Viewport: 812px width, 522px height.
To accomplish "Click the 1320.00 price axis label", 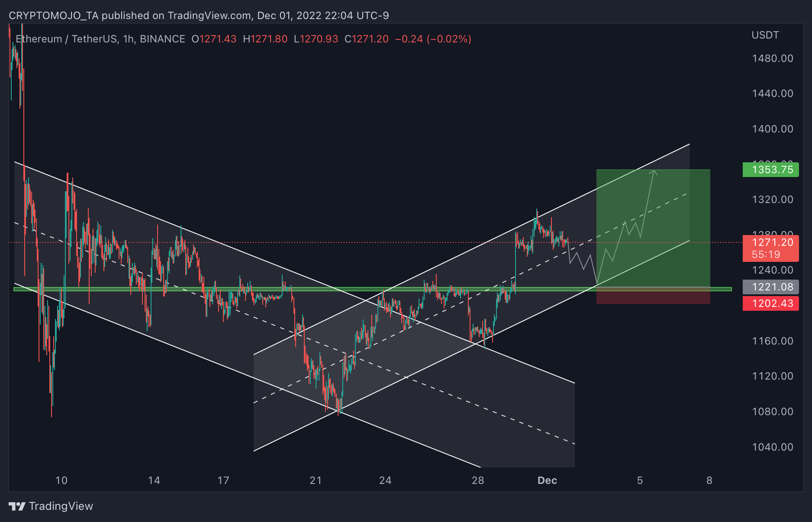I will (773, 200).
